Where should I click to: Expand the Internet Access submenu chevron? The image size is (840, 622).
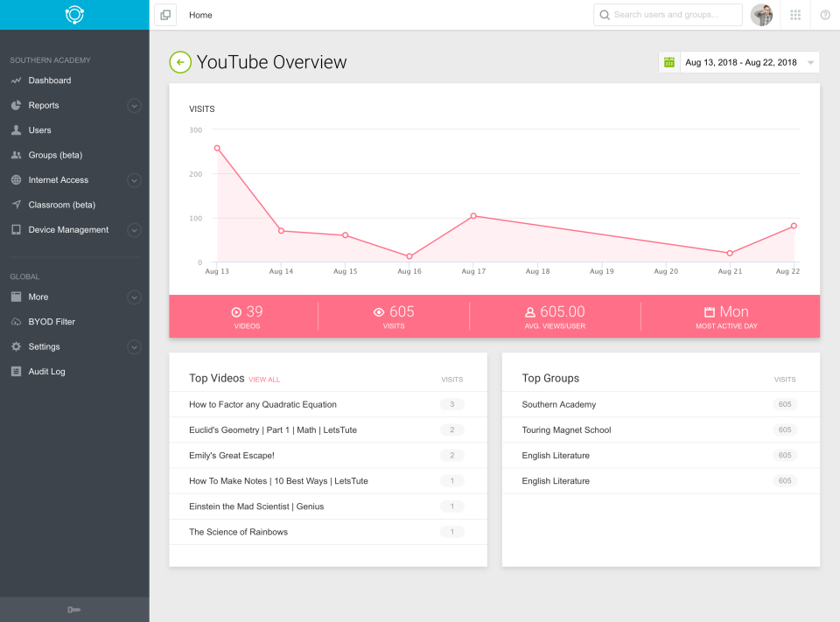[135, 180]
